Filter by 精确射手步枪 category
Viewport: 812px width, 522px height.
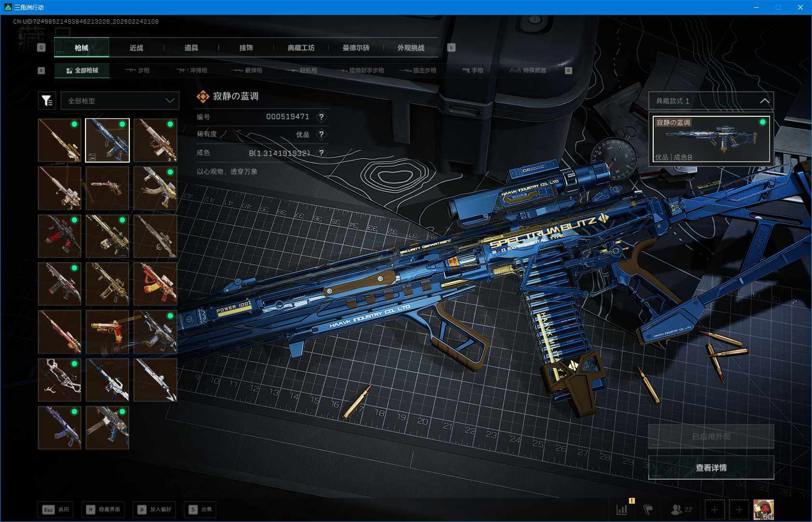coord(361,70)
